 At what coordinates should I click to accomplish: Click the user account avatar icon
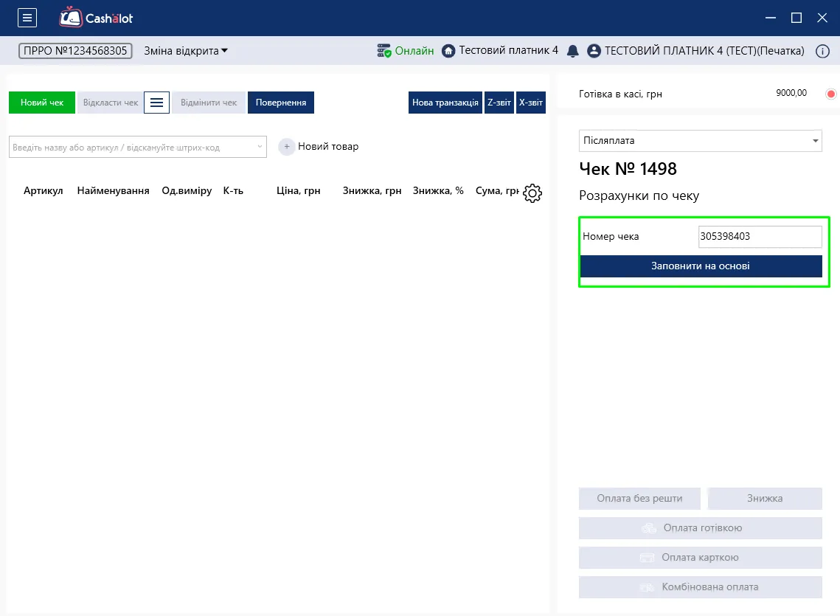(594, 51)
